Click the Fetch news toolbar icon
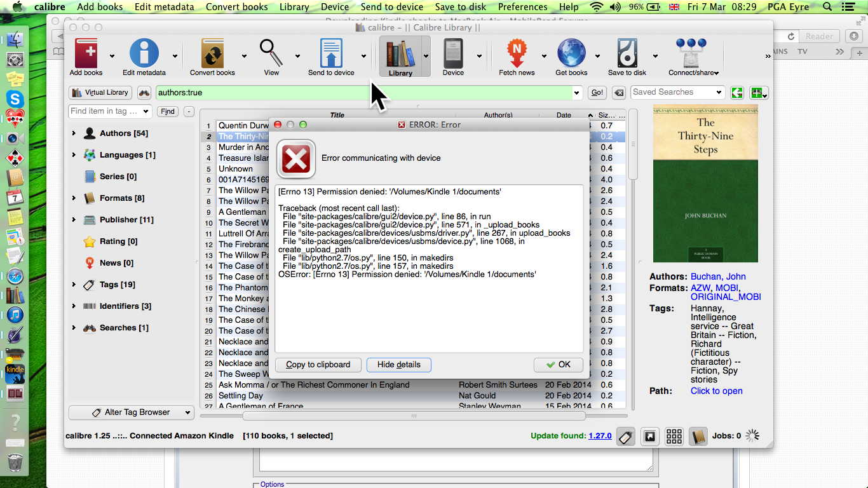 [517, 54]
